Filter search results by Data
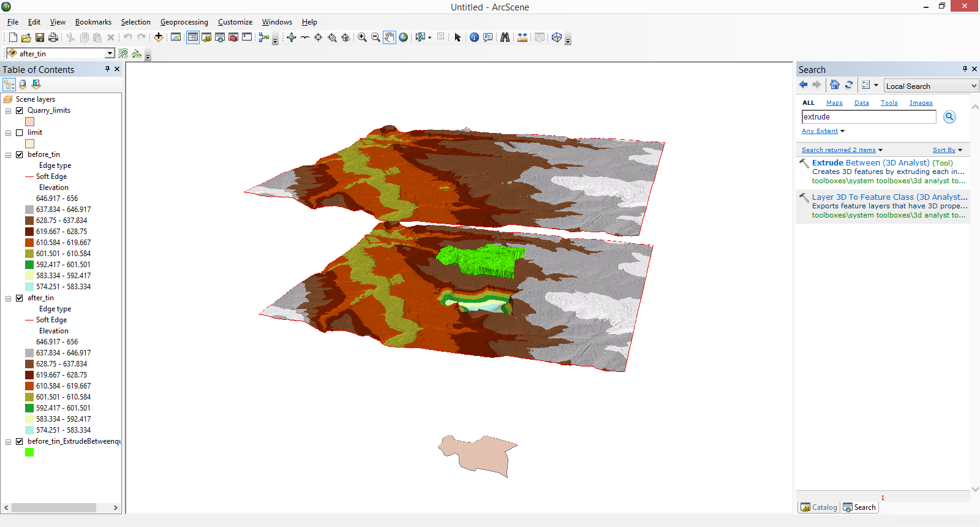Viewport: 980px width, 527px height. [862, 103]
